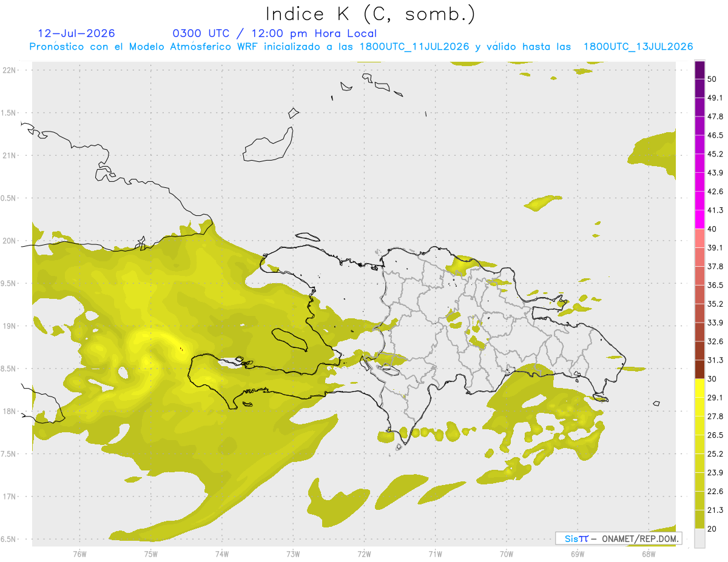Click "0300 UTC / 12:00 pm Hora Local" text

point(275,33)
